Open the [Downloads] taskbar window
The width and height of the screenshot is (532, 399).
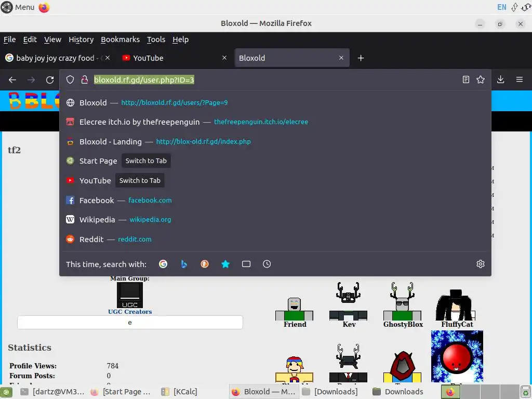tap(330, 392)
